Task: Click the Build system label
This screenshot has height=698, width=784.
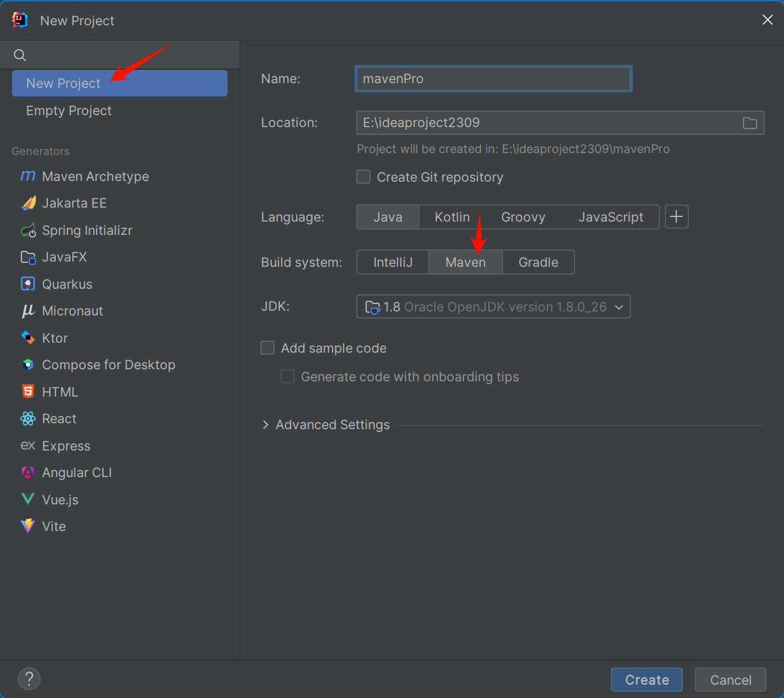Action: 301,262
